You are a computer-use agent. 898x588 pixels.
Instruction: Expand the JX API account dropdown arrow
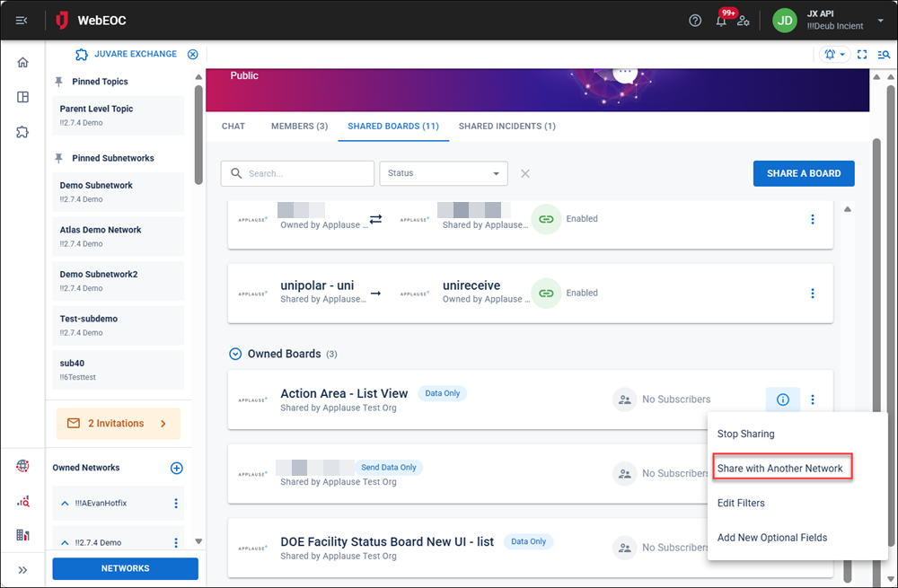(x=880, y=21)
